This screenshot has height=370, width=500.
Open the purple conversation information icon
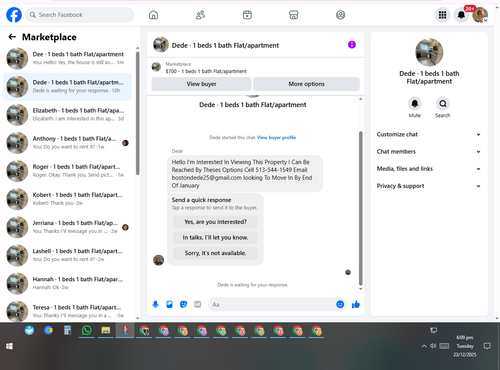pos(352,45)
